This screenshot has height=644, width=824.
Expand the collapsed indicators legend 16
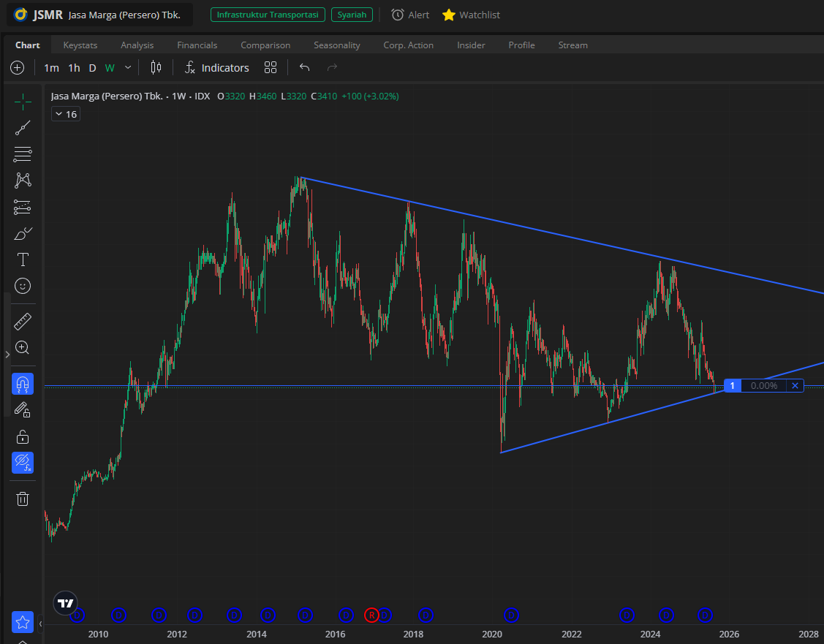66,114
